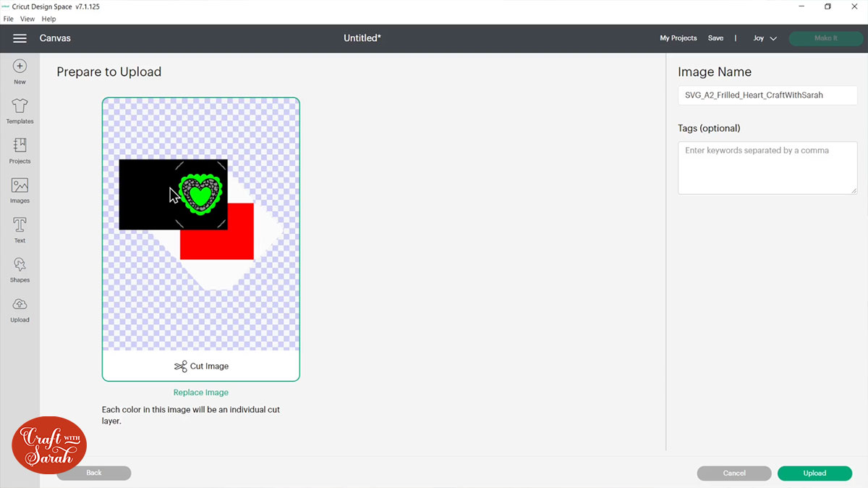Open the File menu
The width and height of the screenshot is (868, 488).
(8, 18)
